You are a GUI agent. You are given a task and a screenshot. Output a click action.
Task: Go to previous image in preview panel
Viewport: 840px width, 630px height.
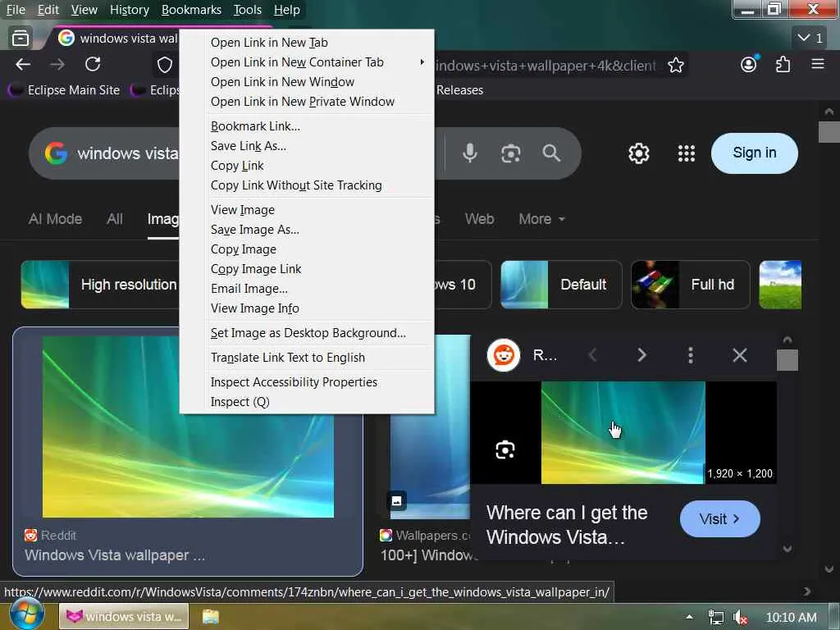[592, 354]
